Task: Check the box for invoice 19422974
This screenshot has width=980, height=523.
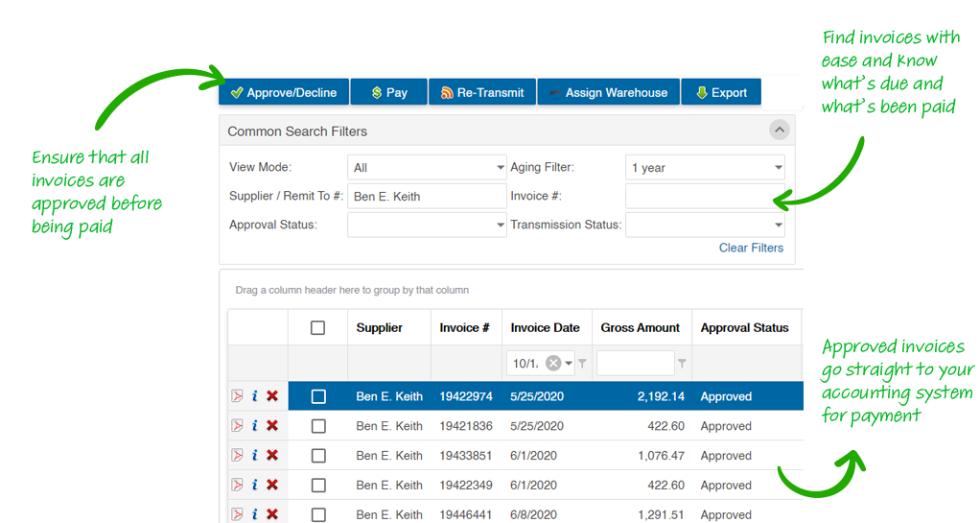Action: pos(318,396)
